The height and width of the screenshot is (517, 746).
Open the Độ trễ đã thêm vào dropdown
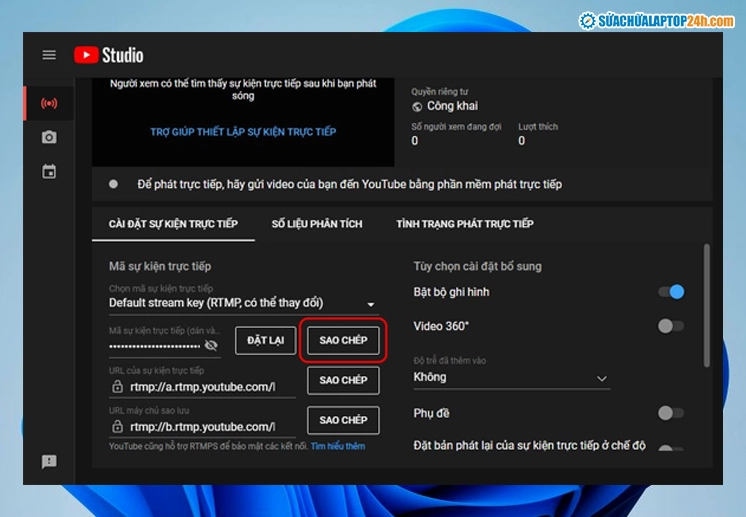[x=511, y=378]
